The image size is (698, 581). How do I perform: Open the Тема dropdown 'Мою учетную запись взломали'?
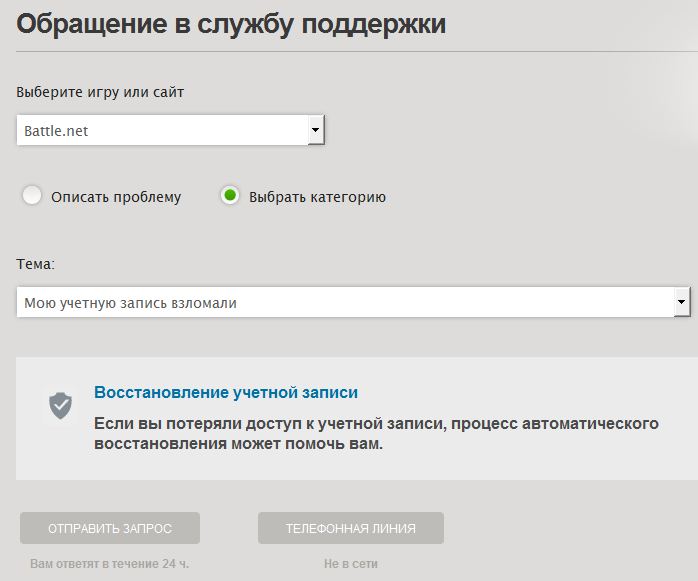click(353, 302)
